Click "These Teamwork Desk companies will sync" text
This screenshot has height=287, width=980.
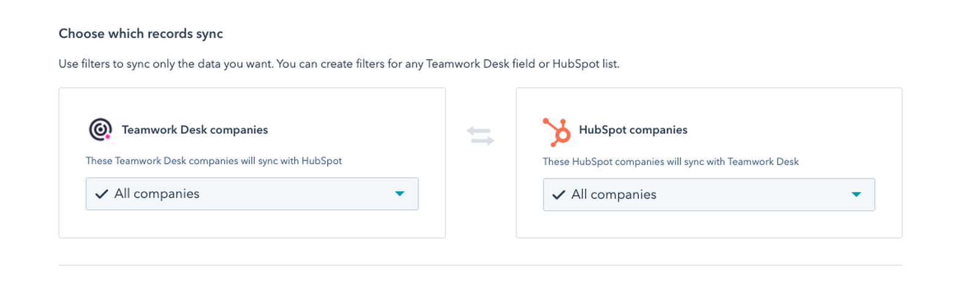(x=214, y=161)
